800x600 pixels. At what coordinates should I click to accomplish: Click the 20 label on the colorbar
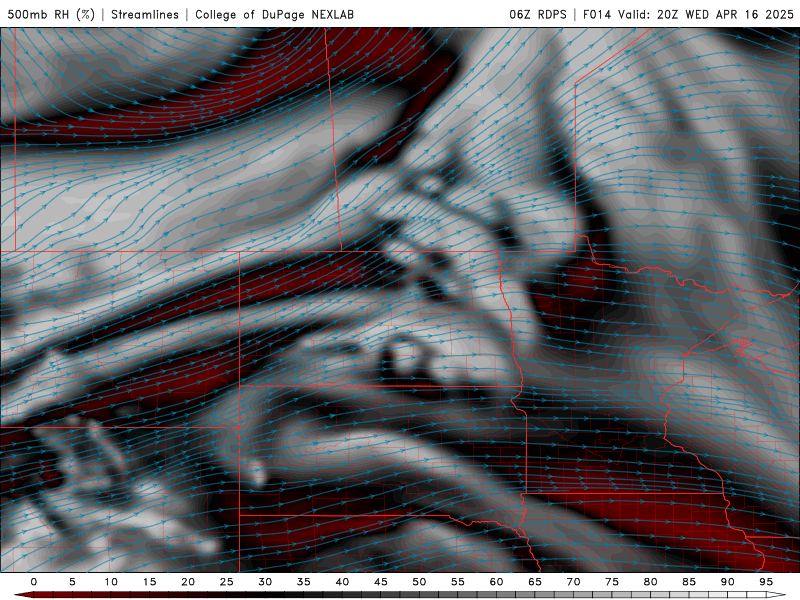point(188,582)
